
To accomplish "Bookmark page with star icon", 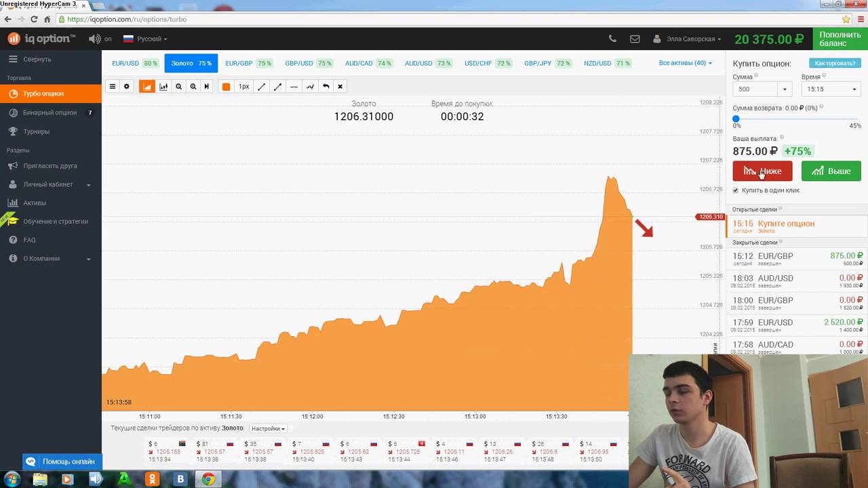I will (x=846, y=19).
